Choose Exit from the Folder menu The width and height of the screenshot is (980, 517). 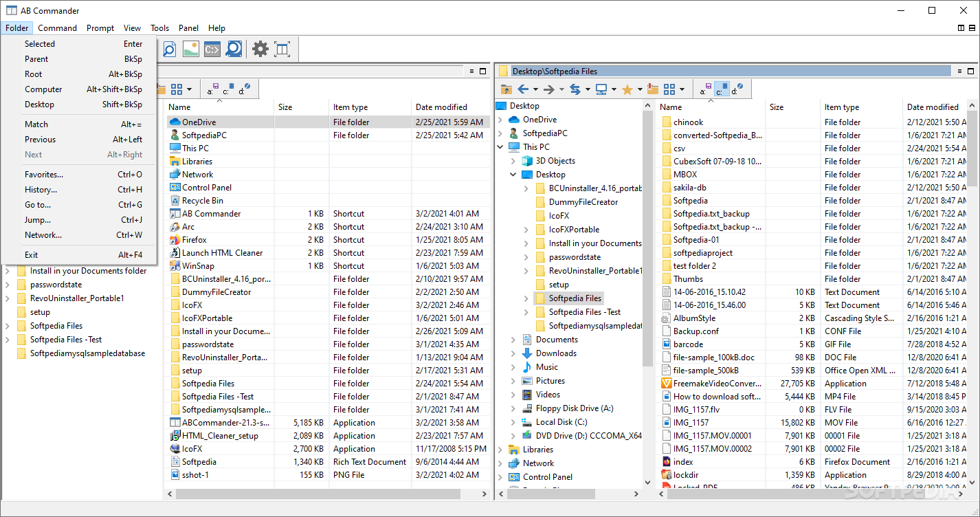point(79,255)
